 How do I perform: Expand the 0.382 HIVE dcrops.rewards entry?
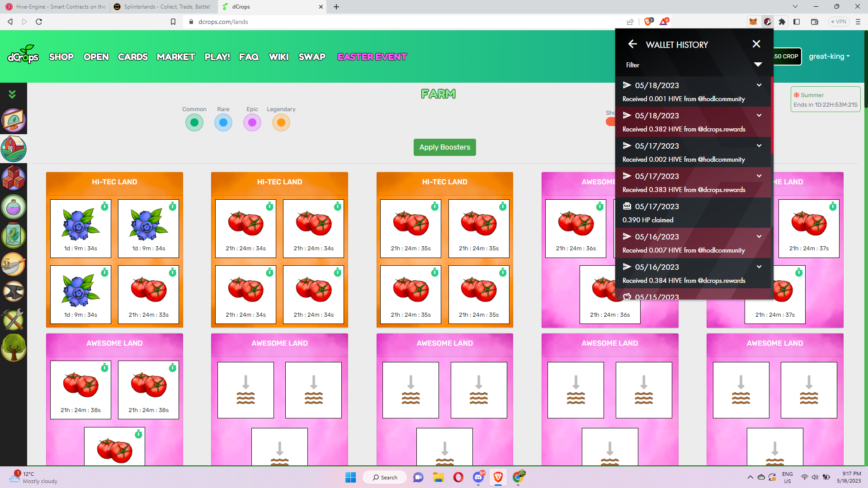click(759, 115)
